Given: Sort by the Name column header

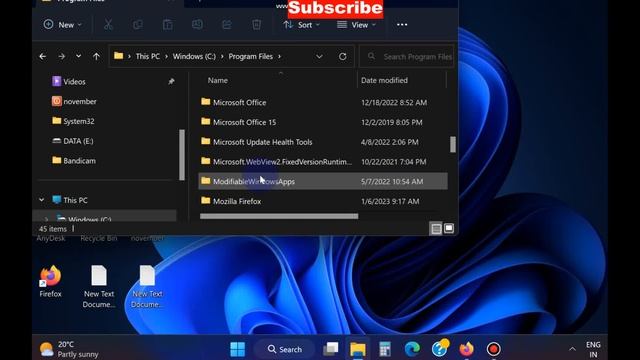Looking at the screenshot, I should (x=218, y=80).
